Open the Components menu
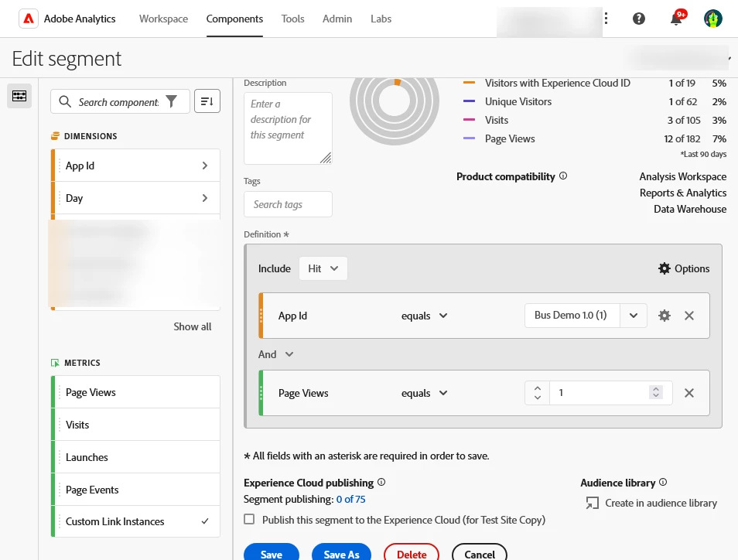738x560 pixels. coord(234,19)
